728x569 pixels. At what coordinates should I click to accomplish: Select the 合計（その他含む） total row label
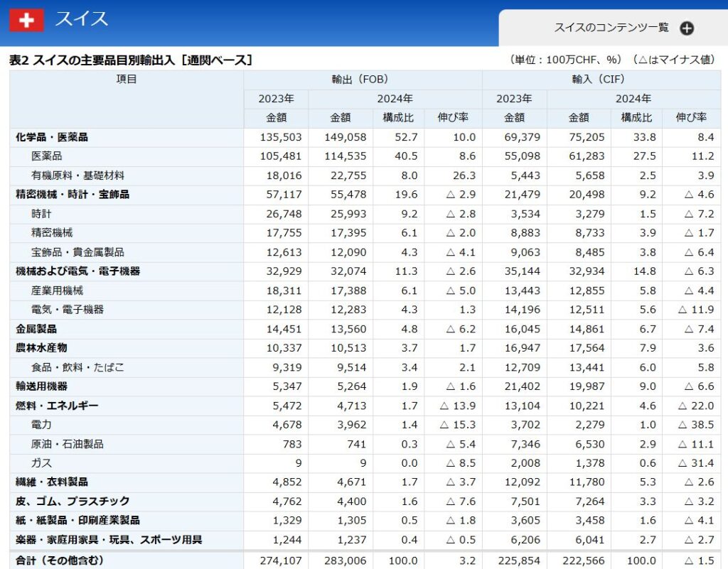click(60, 560)
